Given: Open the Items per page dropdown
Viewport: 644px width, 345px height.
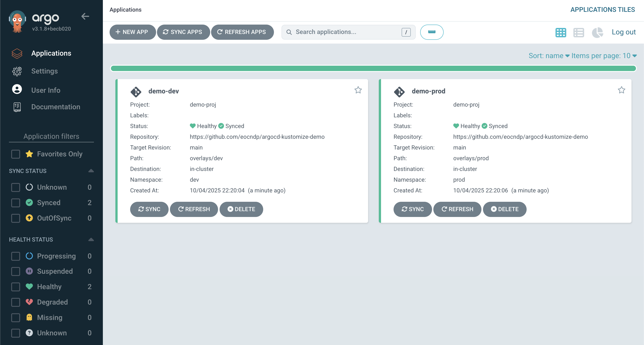Looking at the screenshot, I should pos(604,55).
